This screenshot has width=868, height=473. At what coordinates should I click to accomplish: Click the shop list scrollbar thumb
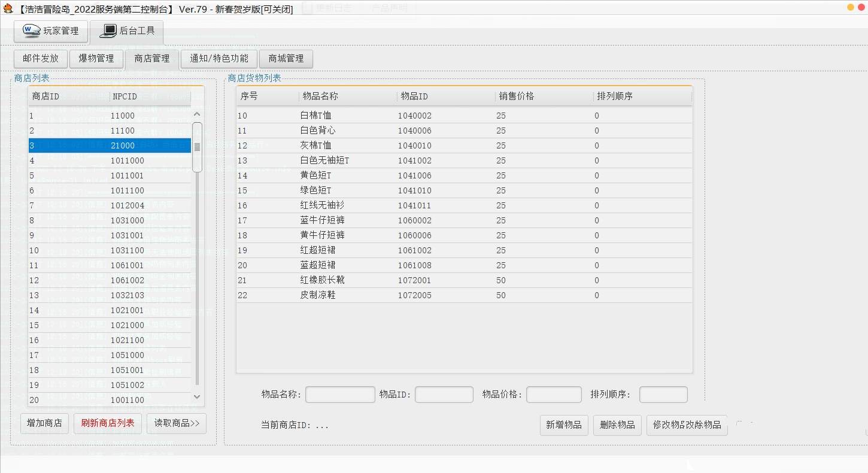pyautogui.click(x=197, y=147)
